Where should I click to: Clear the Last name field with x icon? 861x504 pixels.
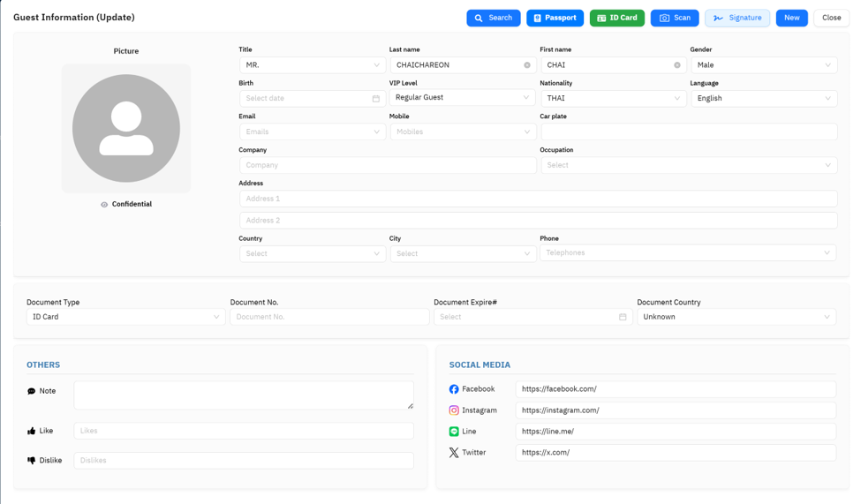(x=527, y=64)
